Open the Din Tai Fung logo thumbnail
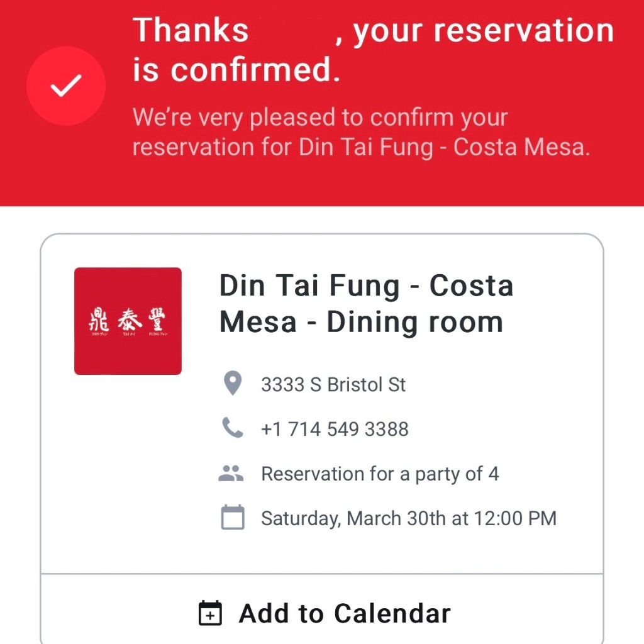 pyautogui.click(x=128, y=321)
